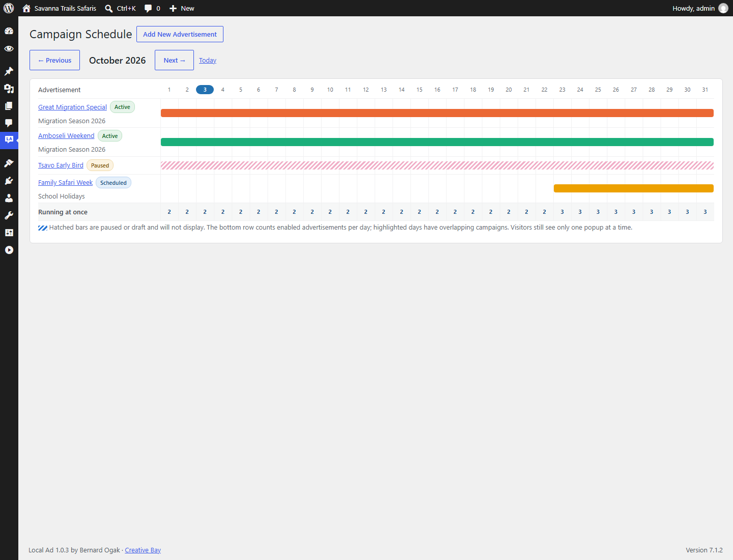This screenshot has width=733, height=560.
Task: Click the Creative Bay footer link
Action: click(x=143, y=550)
